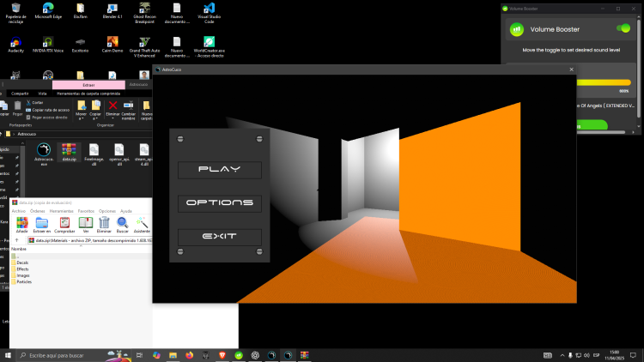This screenshot has height=362, width=644.
Task: Click the PLAY button in game menu
Action: click(x=219, y=169)
